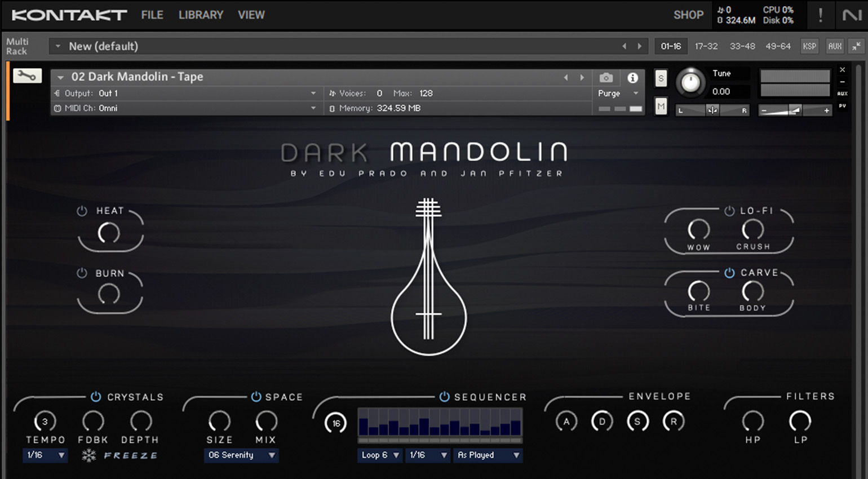Adjust the Space MIX knob
Viewport: 868px width, 479px height.
[266, 422]
